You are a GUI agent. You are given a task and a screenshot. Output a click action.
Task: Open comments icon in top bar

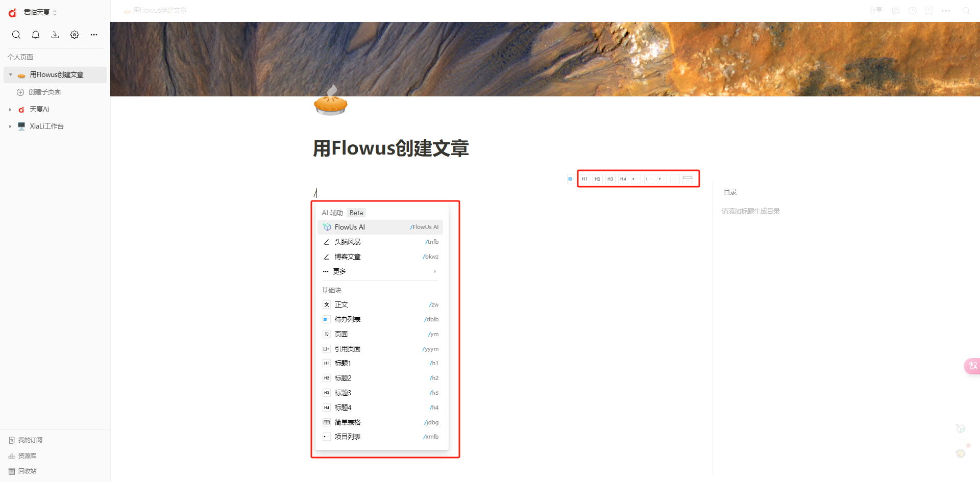coord(896,11)
